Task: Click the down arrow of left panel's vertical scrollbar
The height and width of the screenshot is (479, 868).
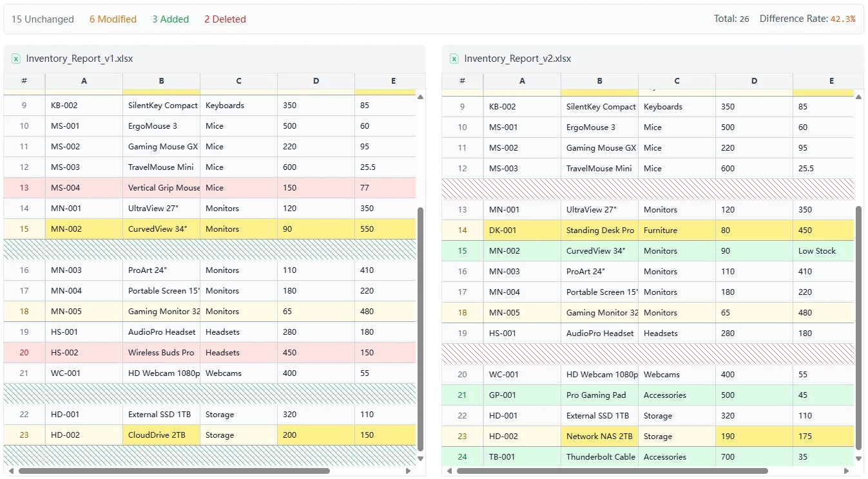Action: coord(420,459)
